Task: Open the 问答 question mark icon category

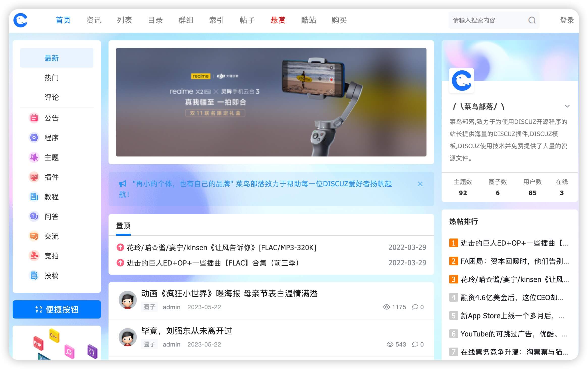Action: (34, 216)
